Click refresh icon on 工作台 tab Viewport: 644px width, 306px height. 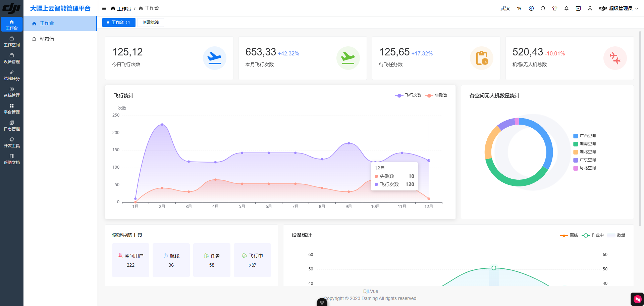coord(128,23)
